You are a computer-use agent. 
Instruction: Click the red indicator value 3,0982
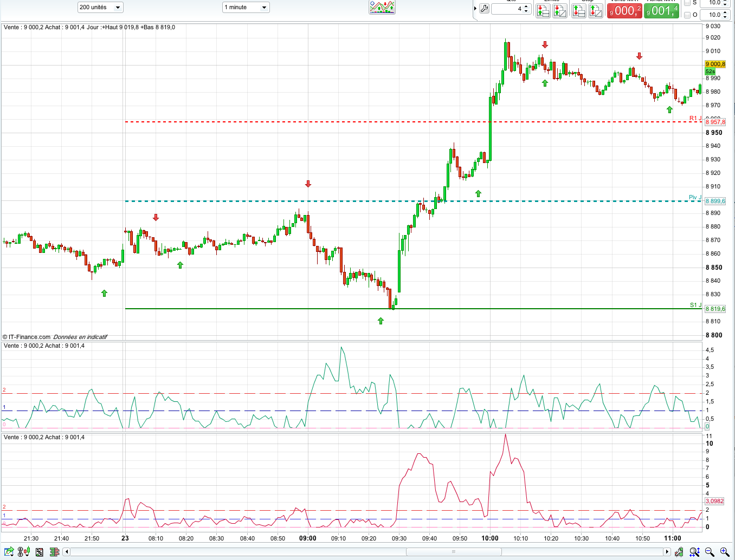pos(715,501)
